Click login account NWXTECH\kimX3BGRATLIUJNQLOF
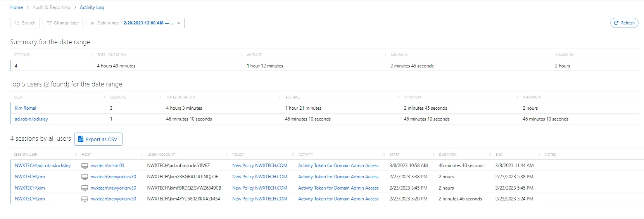Screen dimensions: 644x219 pos(183,177)
